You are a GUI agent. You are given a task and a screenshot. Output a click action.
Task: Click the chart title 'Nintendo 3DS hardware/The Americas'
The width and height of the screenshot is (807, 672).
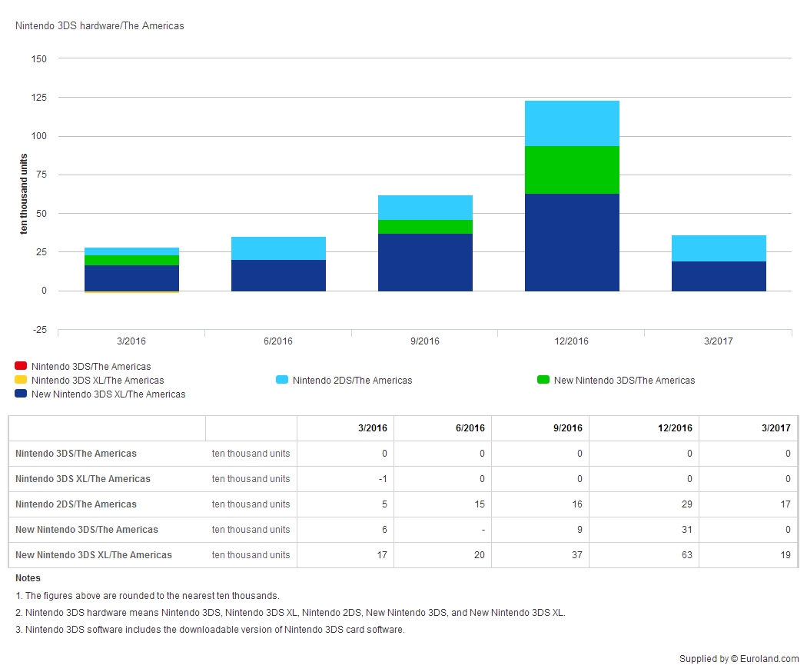(x=99, y=25)
